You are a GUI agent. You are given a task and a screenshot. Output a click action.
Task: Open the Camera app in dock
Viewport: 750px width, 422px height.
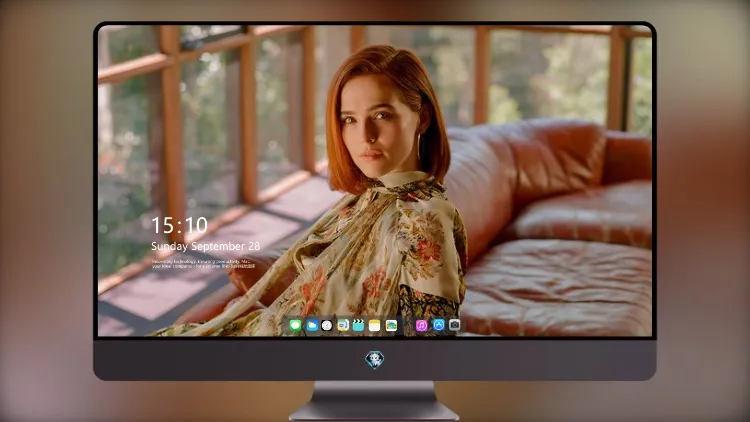pyautogui.click(x=454, y=325)
